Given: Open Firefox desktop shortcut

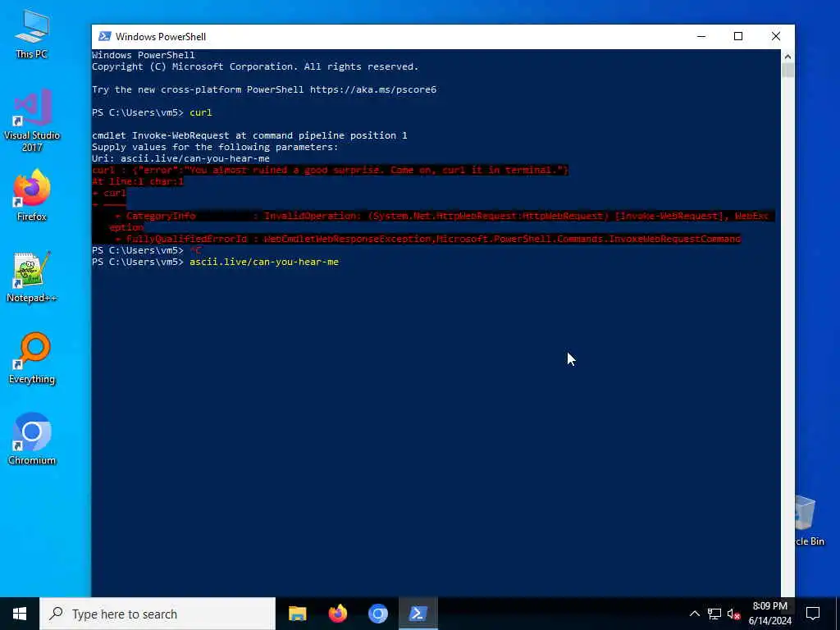Looking at the screenshot, I should coord(32,195).
